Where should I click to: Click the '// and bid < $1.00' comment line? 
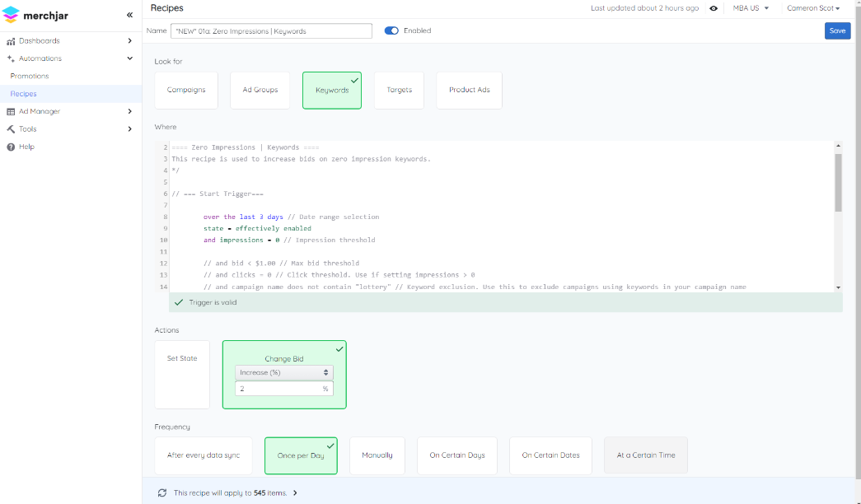[281, 263]
